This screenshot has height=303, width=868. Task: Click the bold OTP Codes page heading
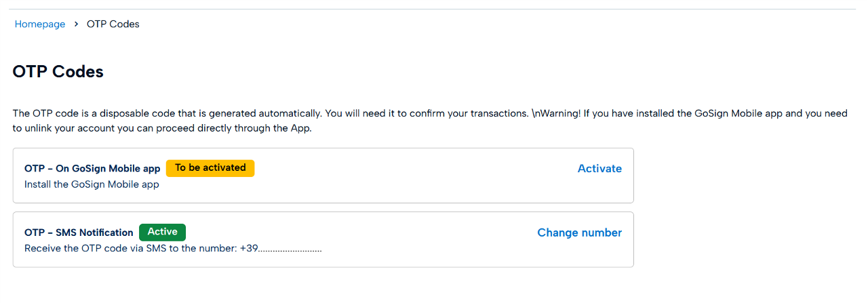tap(58, 71)
